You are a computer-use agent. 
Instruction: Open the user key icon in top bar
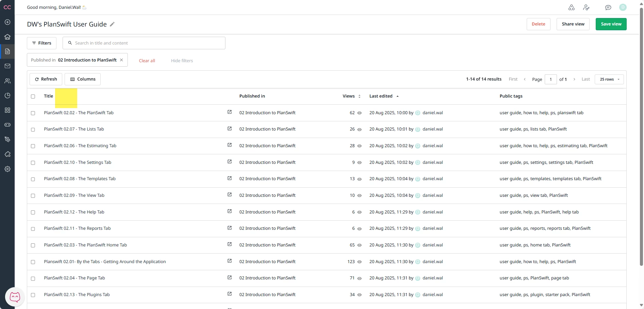point(586,7)
